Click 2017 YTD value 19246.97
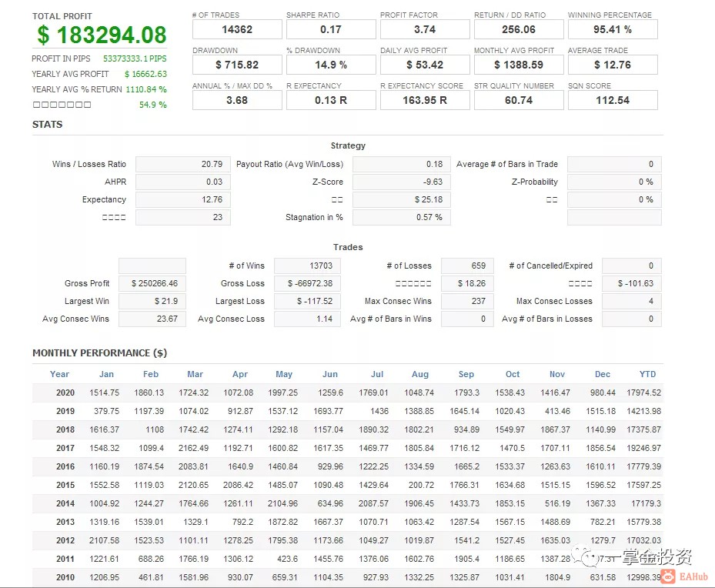This screenshot has width=715, height=588. coord(644,448)
